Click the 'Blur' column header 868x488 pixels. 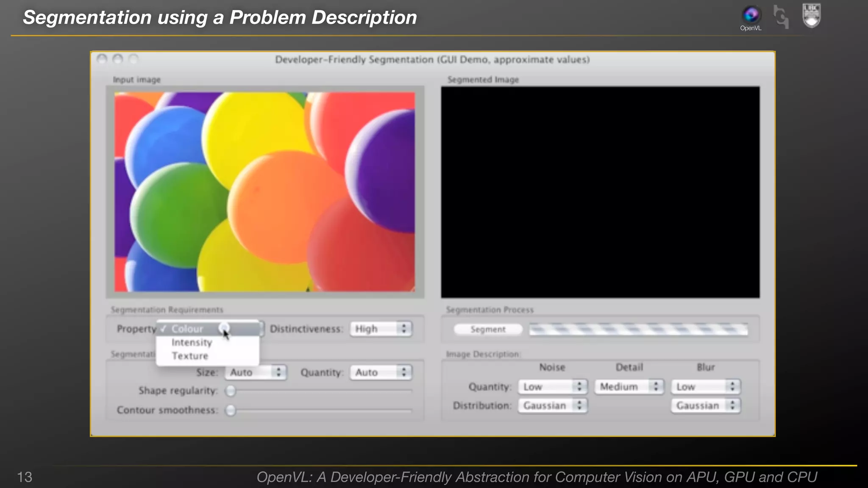(x=706, y=367)
